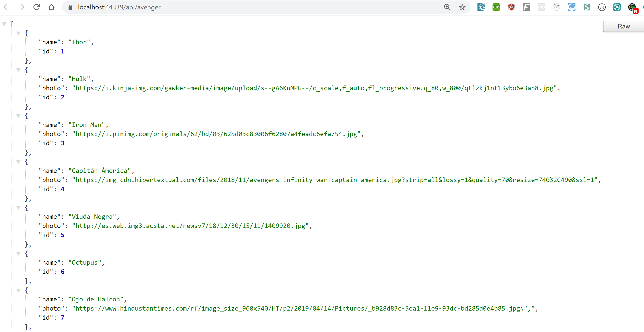This screenshot has width=644, height=332.
Task: Open the gray F arrow extension
Action: [x=526, y=7]
